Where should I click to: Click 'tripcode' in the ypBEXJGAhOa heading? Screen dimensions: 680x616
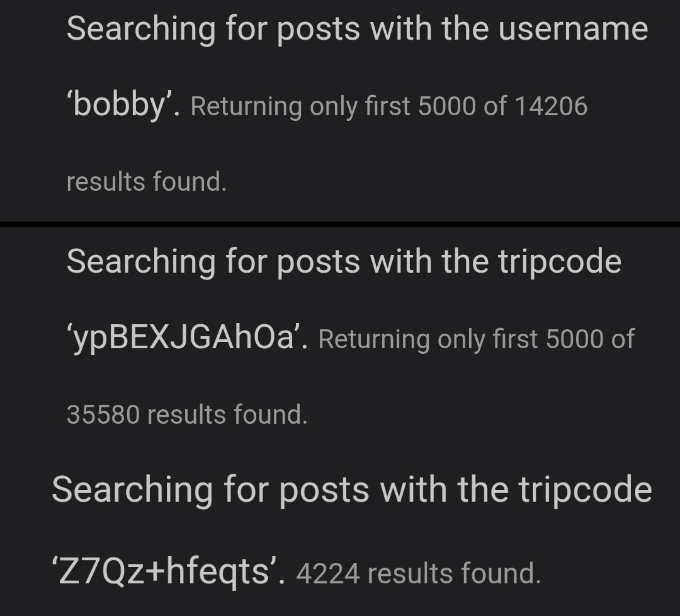560,263
